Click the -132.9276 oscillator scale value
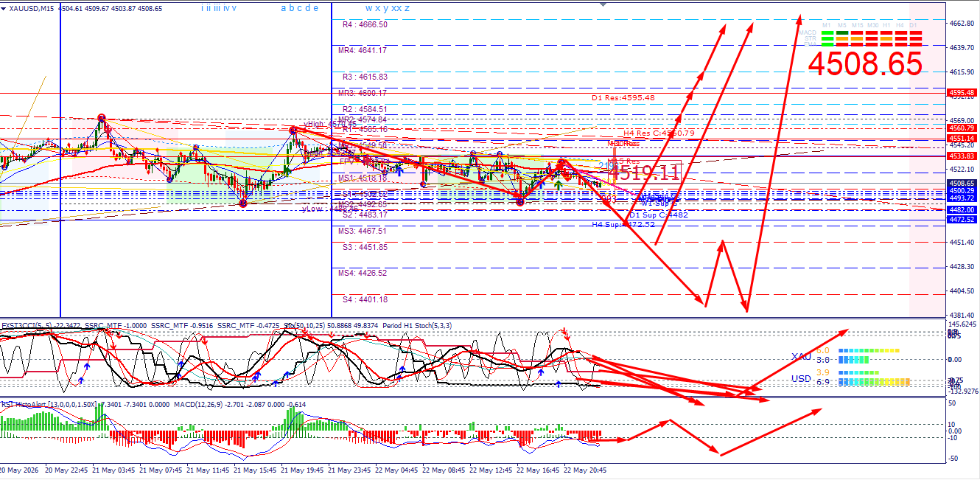Screen dimensions: 980x480 point(963,392)
